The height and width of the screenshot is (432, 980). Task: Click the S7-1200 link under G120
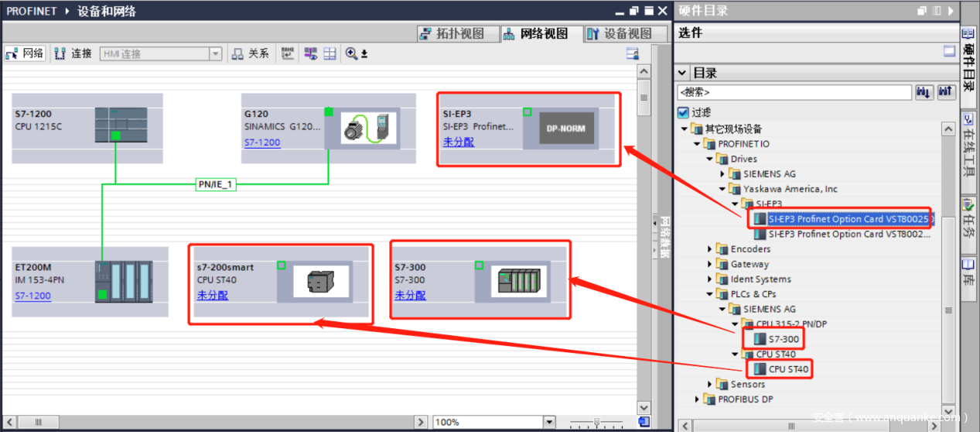click(x=262, y=142)
